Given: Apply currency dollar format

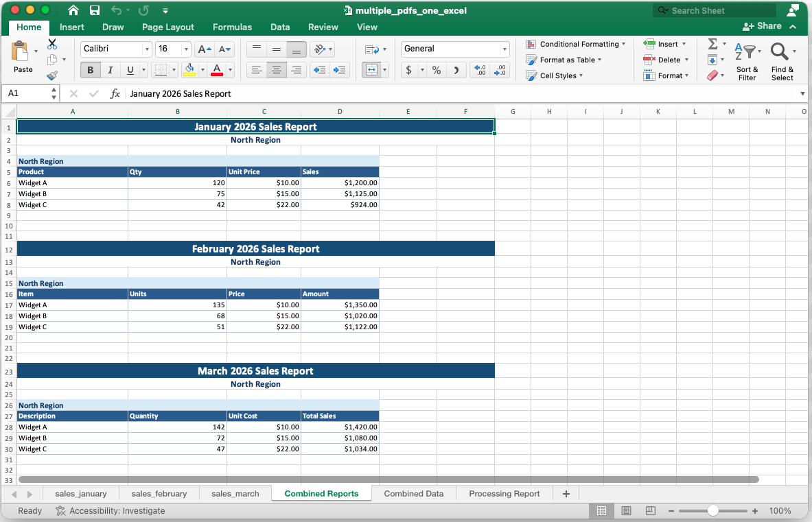Looking at the screenshot, I should point(408,70).
